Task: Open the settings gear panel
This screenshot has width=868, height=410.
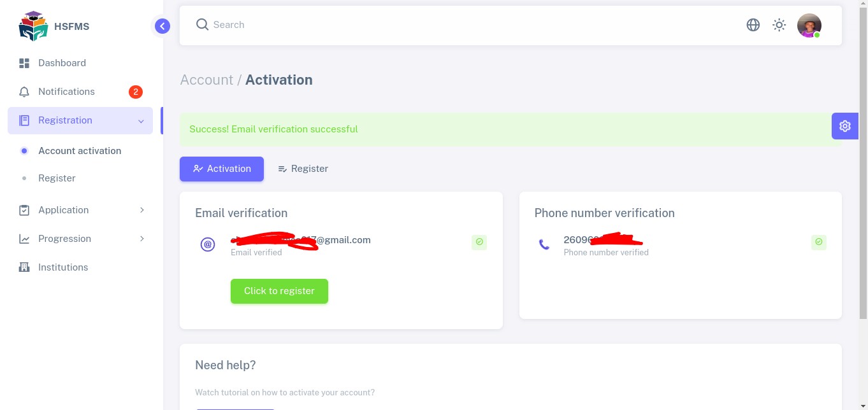Action: pos(845,126)
